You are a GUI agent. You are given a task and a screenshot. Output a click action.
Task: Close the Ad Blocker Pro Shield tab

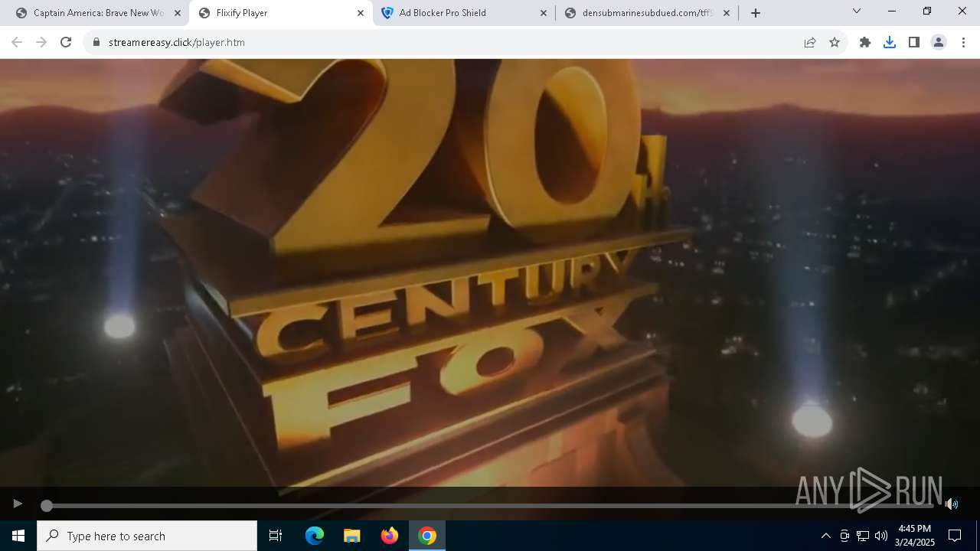tap(544, 13)
